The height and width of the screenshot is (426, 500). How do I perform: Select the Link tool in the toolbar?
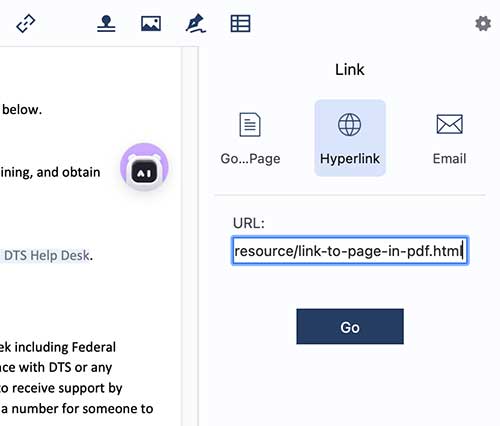point(26,23)
